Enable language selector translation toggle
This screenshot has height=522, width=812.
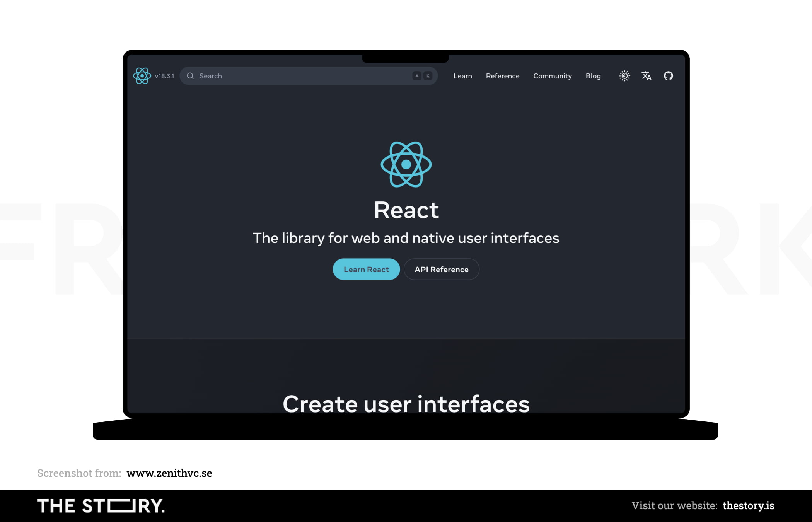pyautogui.click(x=646, y=76)
